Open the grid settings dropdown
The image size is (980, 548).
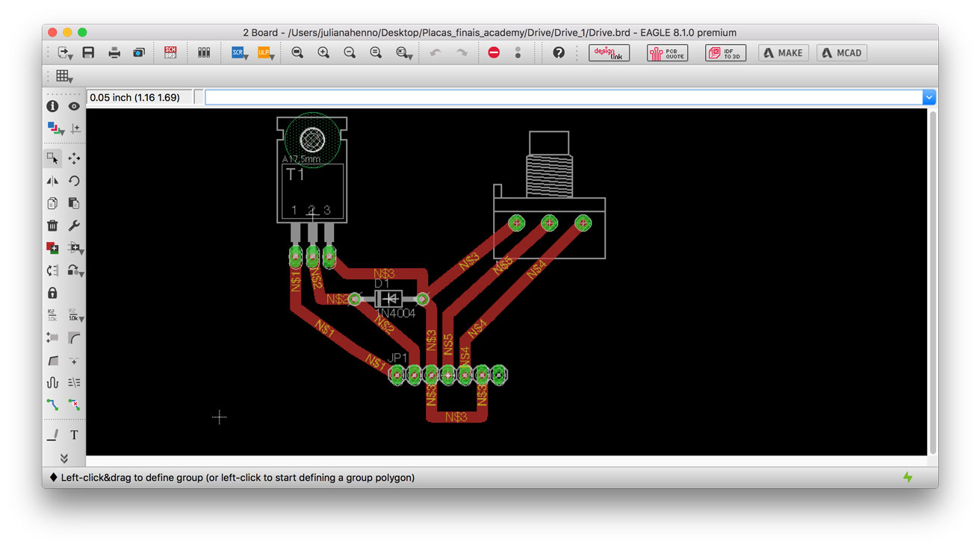coord(64,76)
